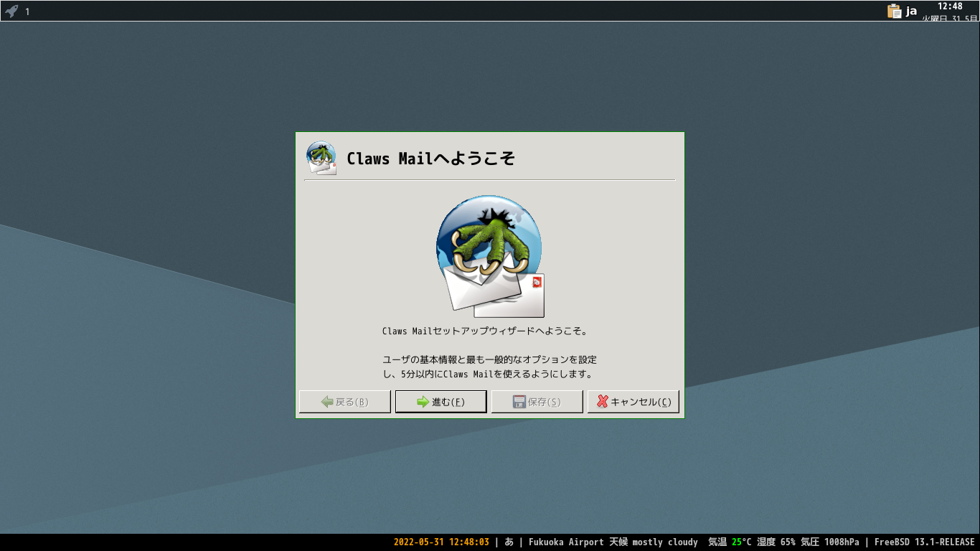Screen dimensions: 980x551
Task: Click the disabled 保存(S) save button
Action: pos(537,402)
